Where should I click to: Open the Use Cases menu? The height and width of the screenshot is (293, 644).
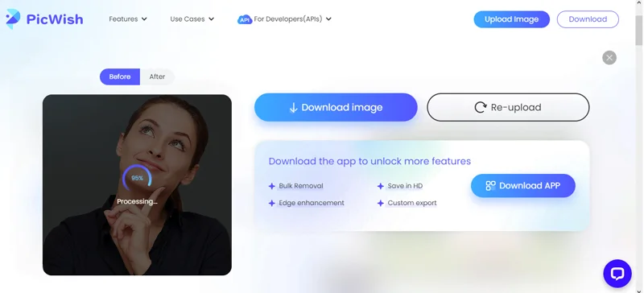click(x=188, y=19)
